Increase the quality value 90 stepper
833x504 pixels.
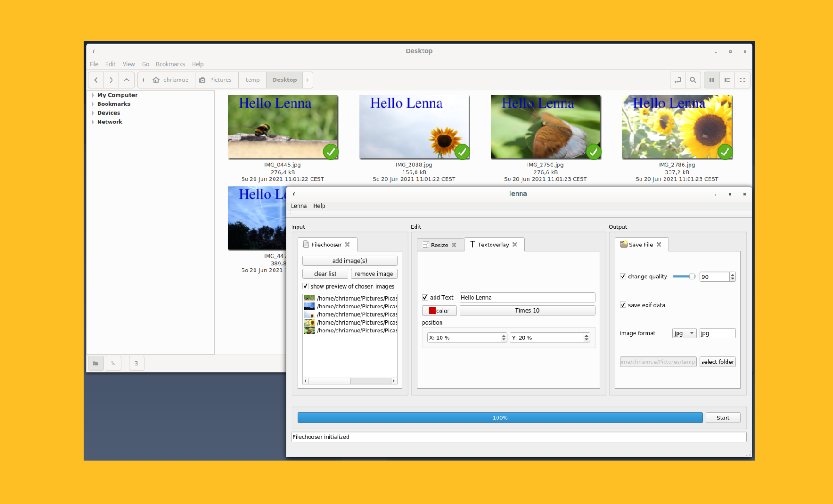[x=732, y=275]
